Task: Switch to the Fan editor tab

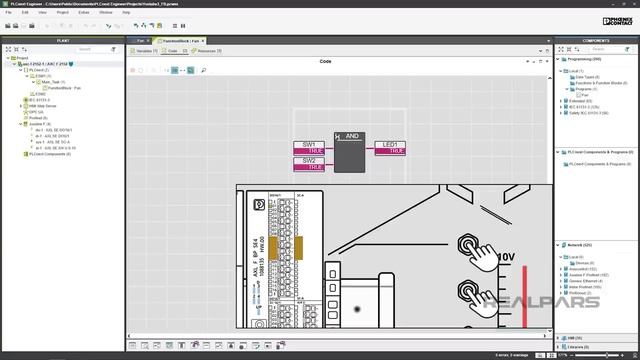Action: 140,41
